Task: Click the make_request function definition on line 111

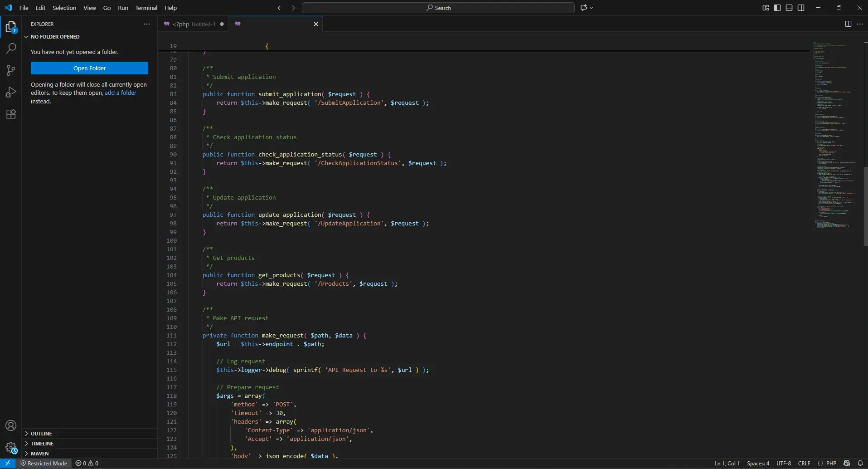Action: [283, 335]
